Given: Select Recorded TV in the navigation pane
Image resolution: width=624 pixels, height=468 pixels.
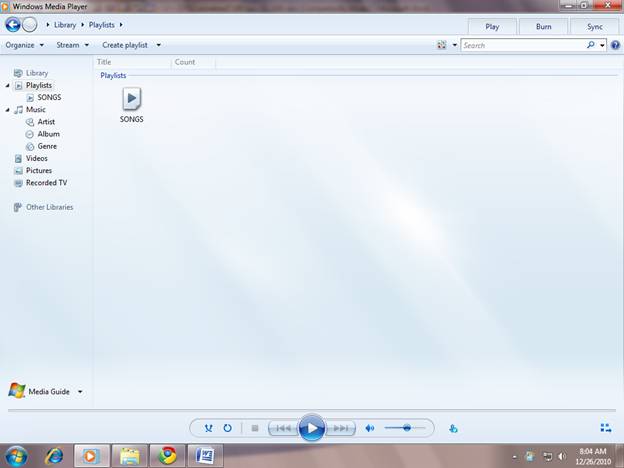Looking at the screenshot, I should coord(46,183).
